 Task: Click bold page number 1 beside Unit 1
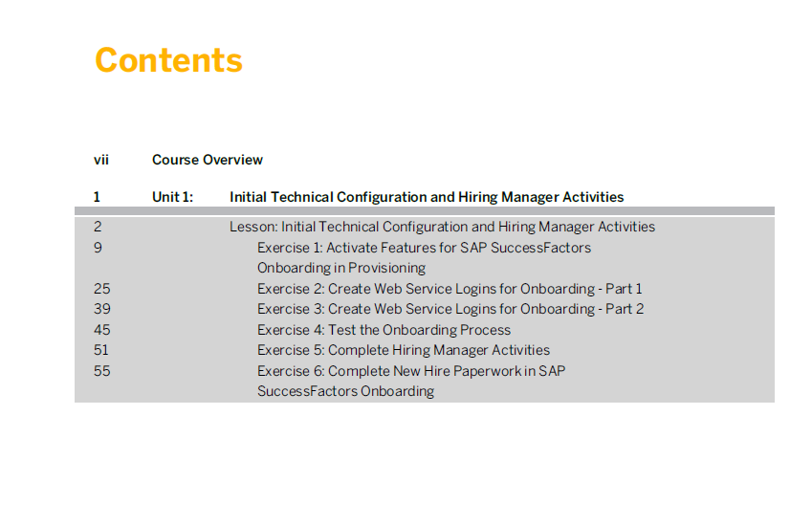97,197
